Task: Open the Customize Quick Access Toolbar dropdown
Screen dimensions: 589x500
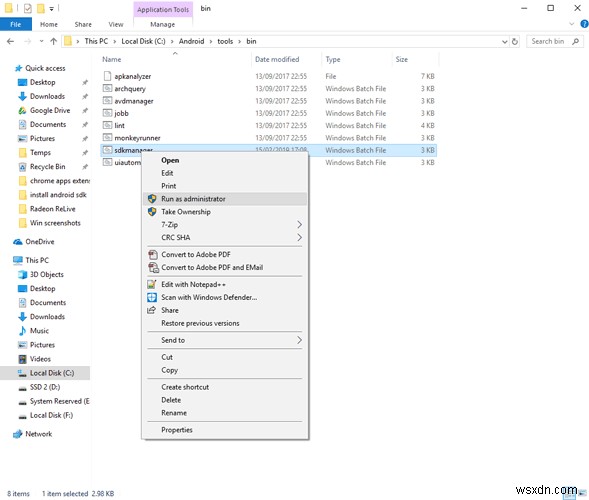Action: coord(51,8)
